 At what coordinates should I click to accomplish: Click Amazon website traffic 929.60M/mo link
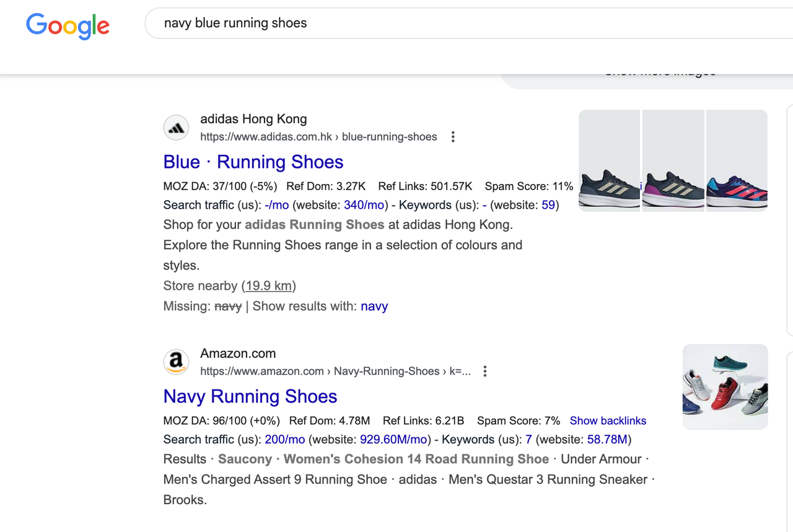click(394, 440)
